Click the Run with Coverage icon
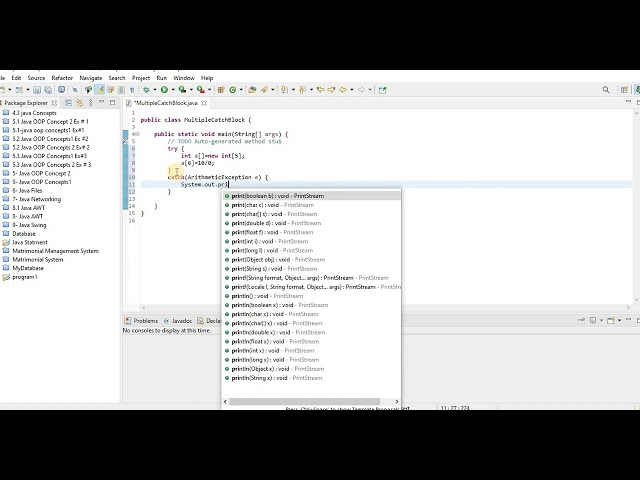The width and height of the screenshot is (640, 480). [182, 90]
